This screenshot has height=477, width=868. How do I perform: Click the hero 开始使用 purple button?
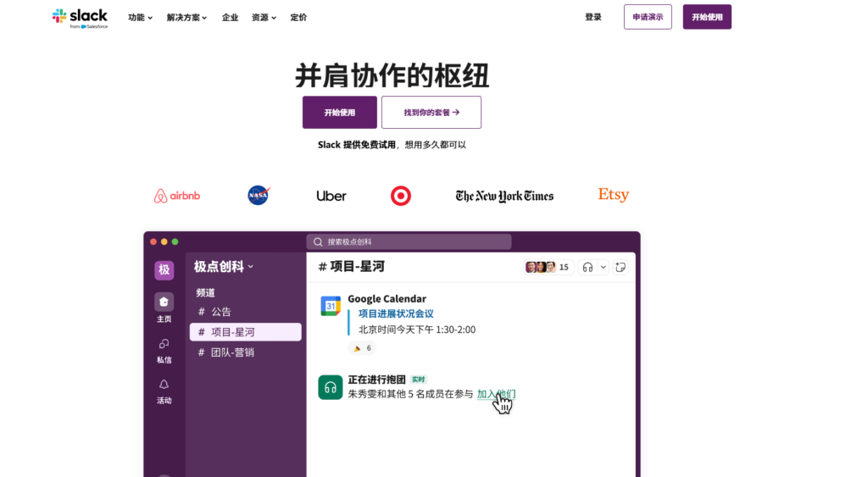click(339, 113)
